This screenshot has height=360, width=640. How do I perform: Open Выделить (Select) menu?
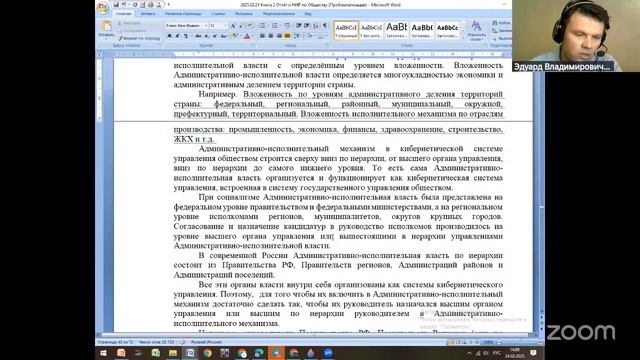tap(502, 38)
